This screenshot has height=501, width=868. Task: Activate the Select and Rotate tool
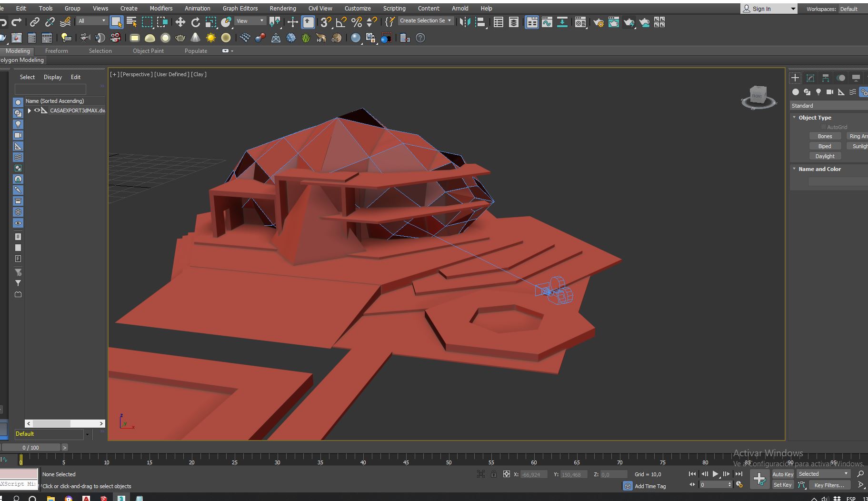point(195,22)
